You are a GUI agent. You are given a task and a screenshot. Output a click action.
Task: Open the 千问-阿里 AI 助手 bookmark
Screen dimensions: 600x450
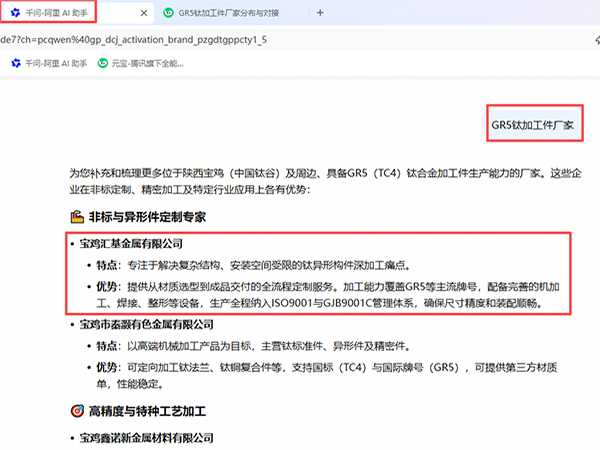click(x=49, y=63)
